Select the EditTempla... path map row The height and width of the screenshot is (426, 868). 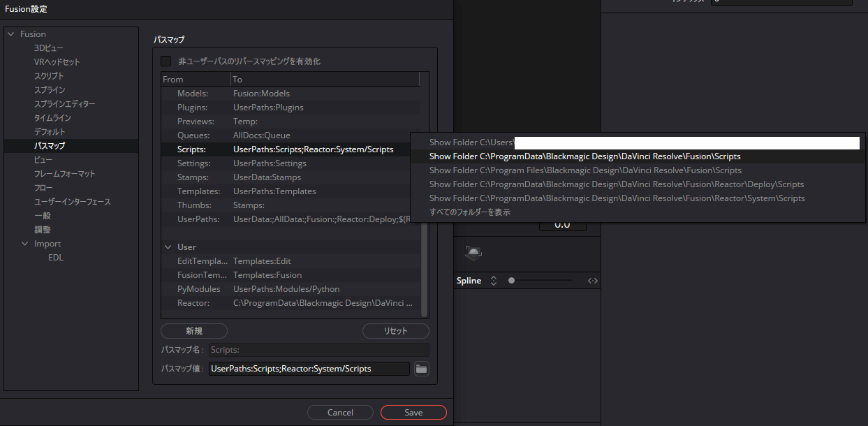(x=290, y=261)
